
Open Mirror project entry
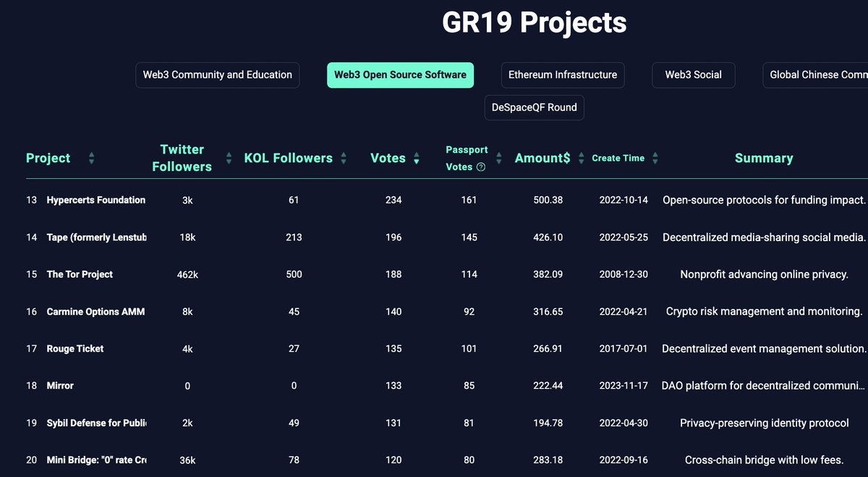60,386
